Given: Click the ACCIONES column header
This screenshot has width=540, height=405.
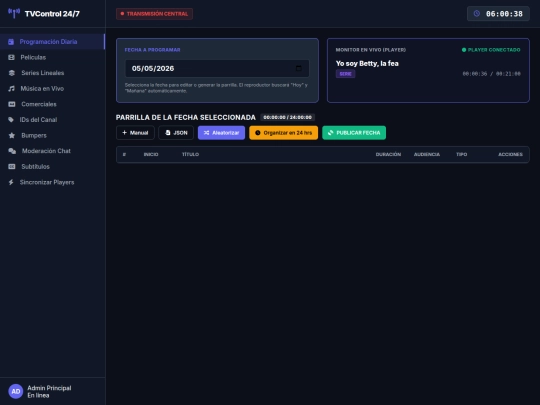Looking at the screenshot, I should 510,154.
